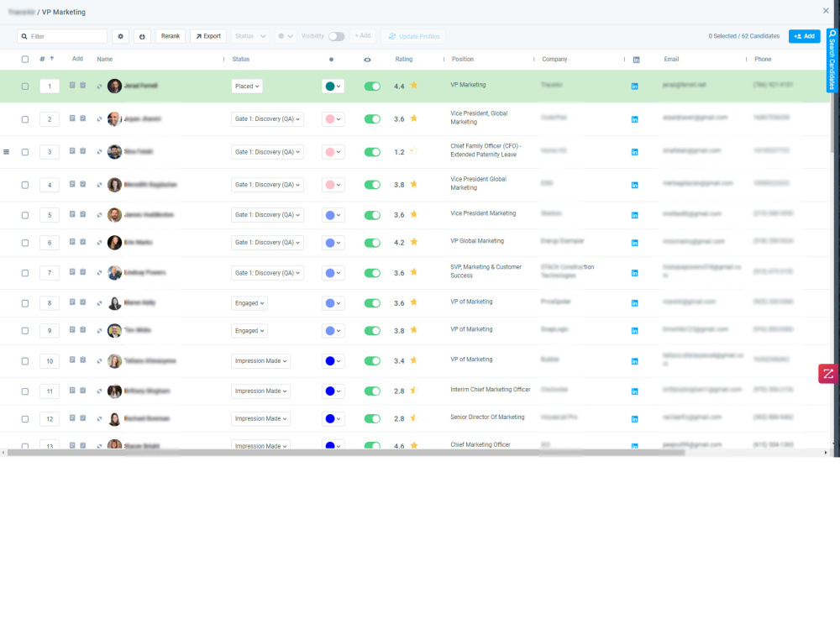Check the checkbox for row 10
Screen dimensions: 840x630
point(25,361)
